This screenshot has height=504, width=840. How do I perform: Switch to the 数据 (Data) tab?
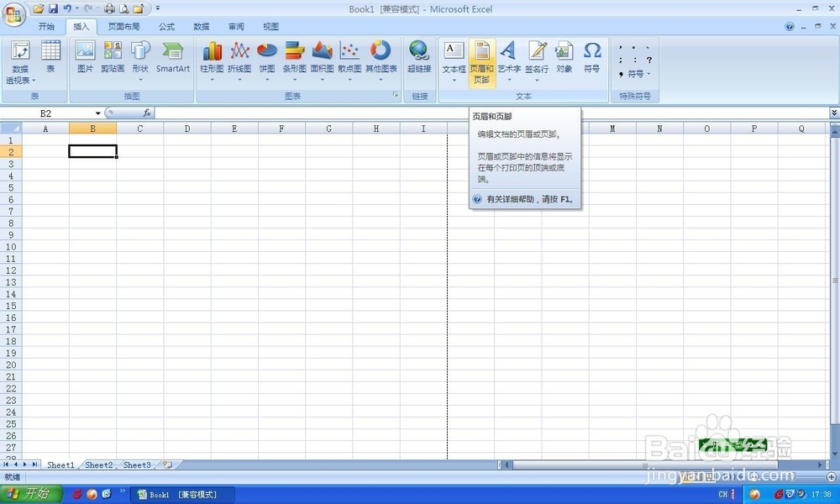202,26
